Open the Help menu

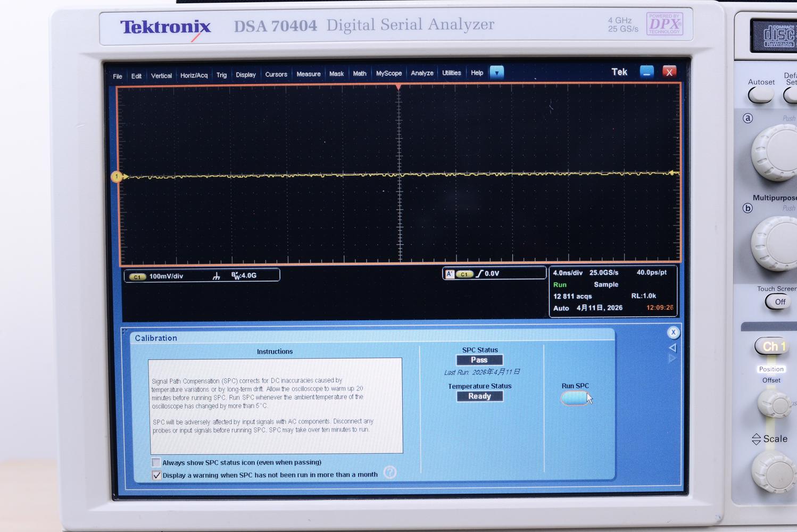pos(477,73)
